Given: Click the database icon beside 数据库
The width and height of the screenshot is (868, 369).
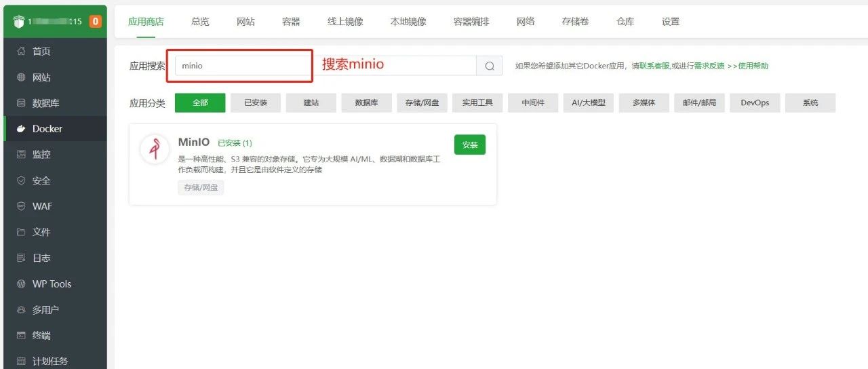Looking at the screenshot, I should click(21, 103).
